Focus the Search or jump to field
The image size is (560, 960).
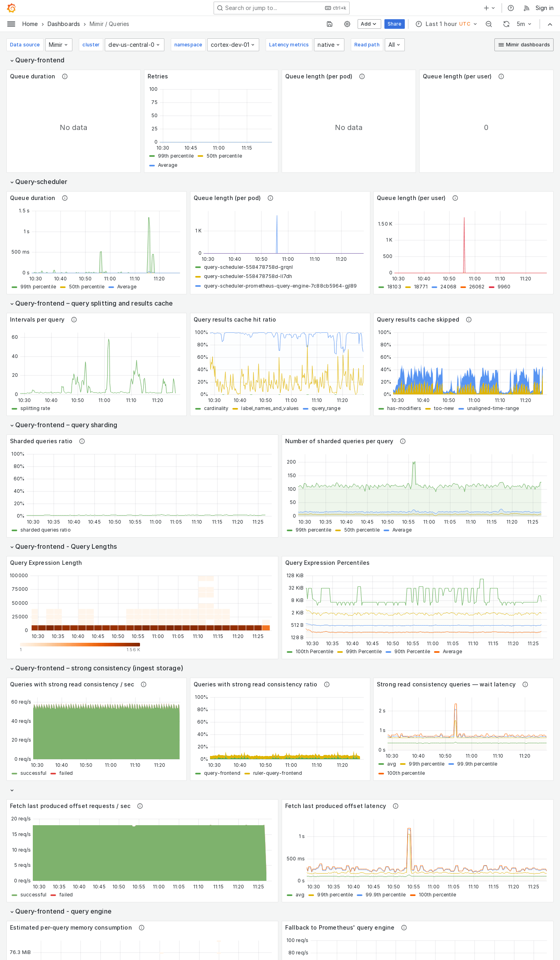click(282, 8)
